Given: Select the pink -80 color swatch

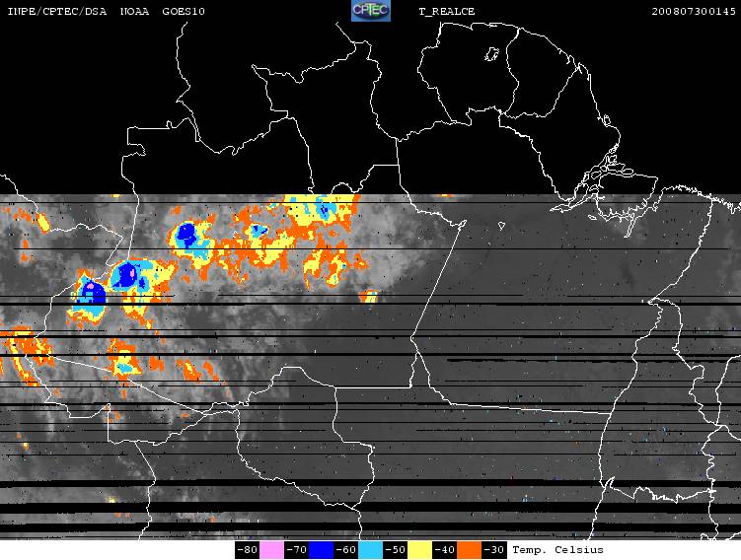Looking at the screenshot, I should pyautogui.click(x=271, y=550).
